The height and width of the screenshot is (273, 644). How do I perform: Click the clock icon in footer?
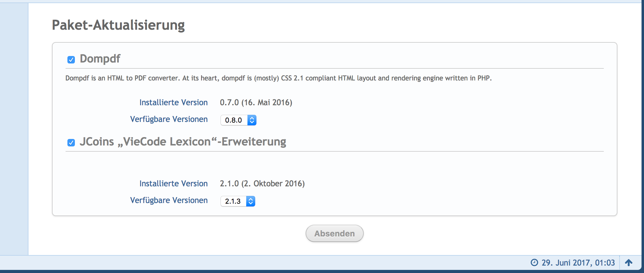(x=534, y=263)
